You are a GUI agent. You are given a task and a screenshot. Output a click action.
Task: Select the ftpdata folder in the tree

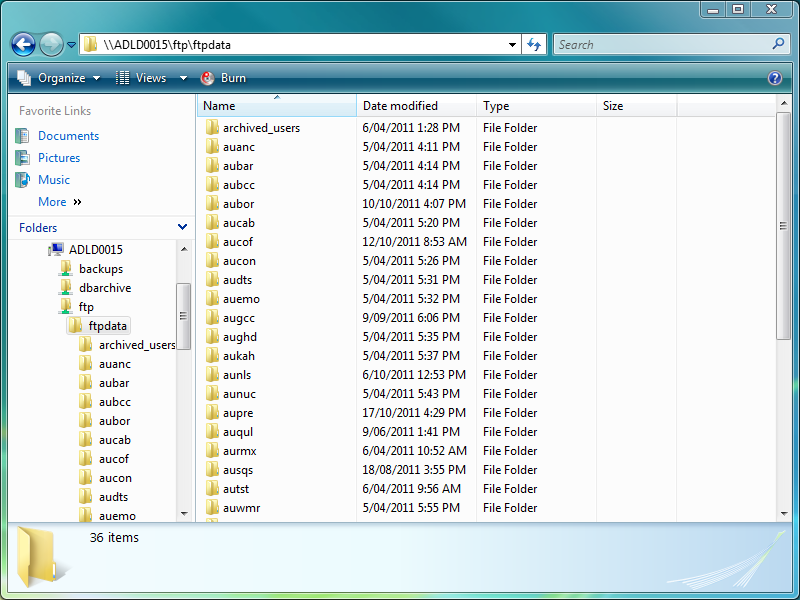pos(107,325)
